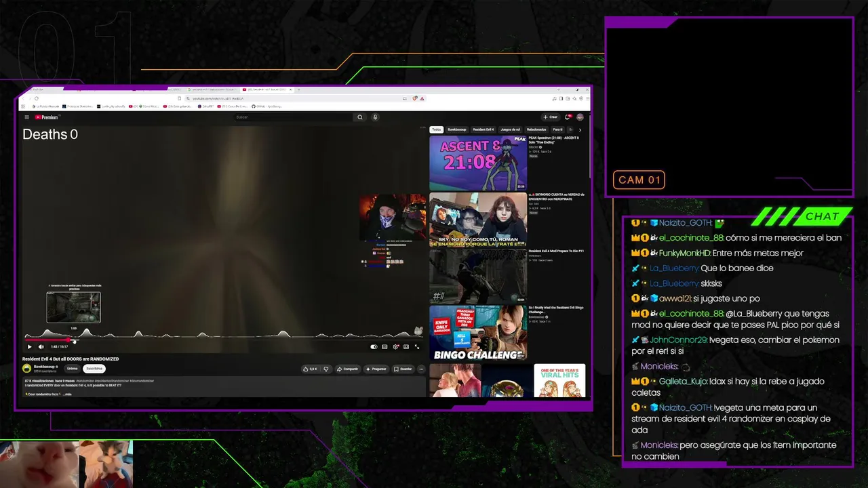Click chat username 'JohnConnor29'

678,340
